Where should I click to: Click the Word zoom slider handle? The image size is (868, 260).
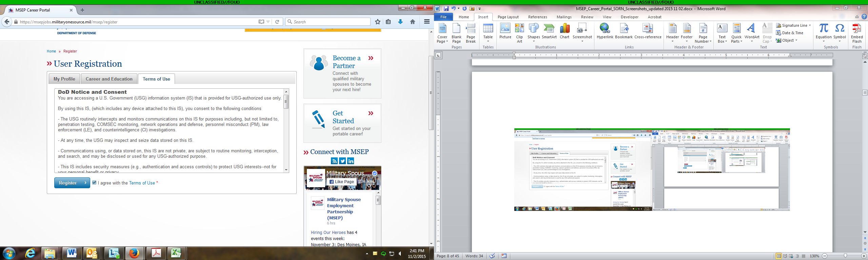[845, 256]
